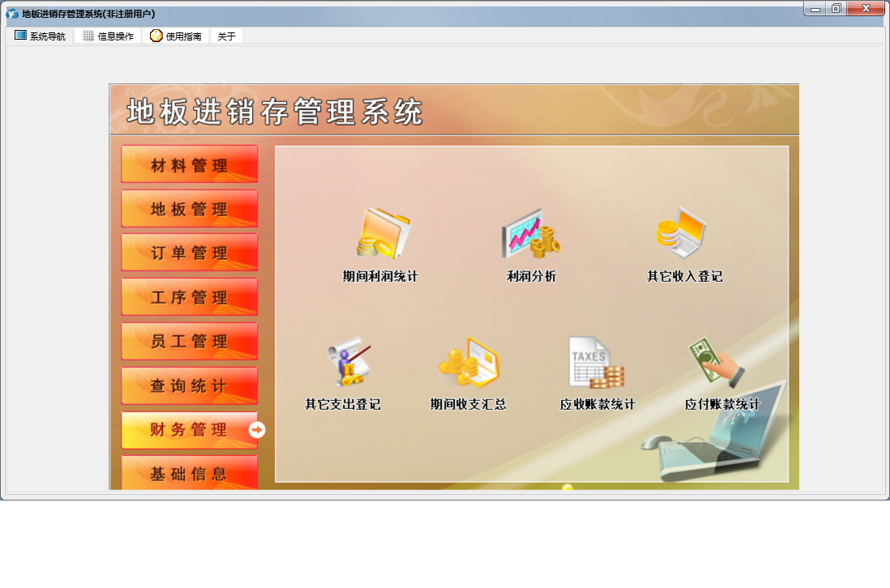Open the 应收账款统计 taxes icon

click(x=596, y=362)
